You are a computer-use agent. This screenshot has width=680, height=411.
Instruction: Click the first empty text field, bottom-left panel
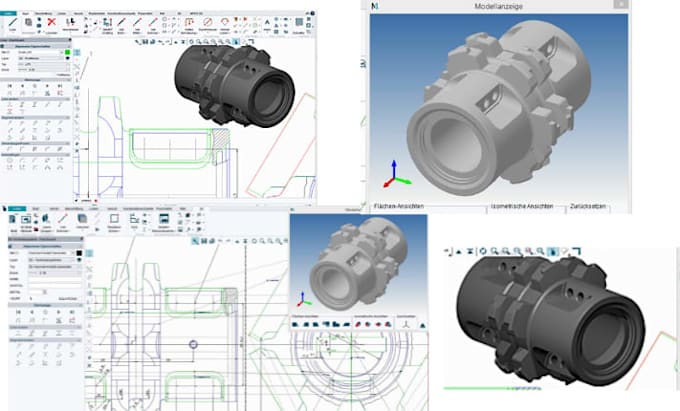[x=55, y=280]
